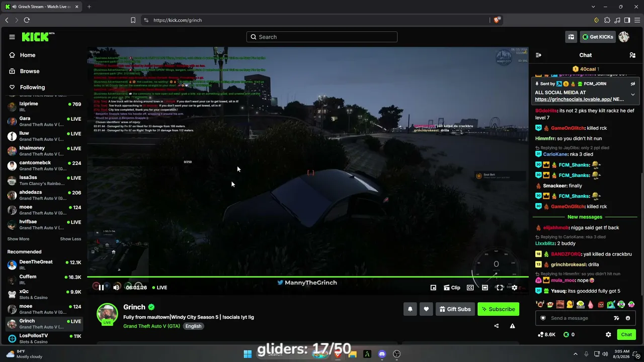Select the yellow duck quick emote
644x362 pixels.
click(570, 304)
